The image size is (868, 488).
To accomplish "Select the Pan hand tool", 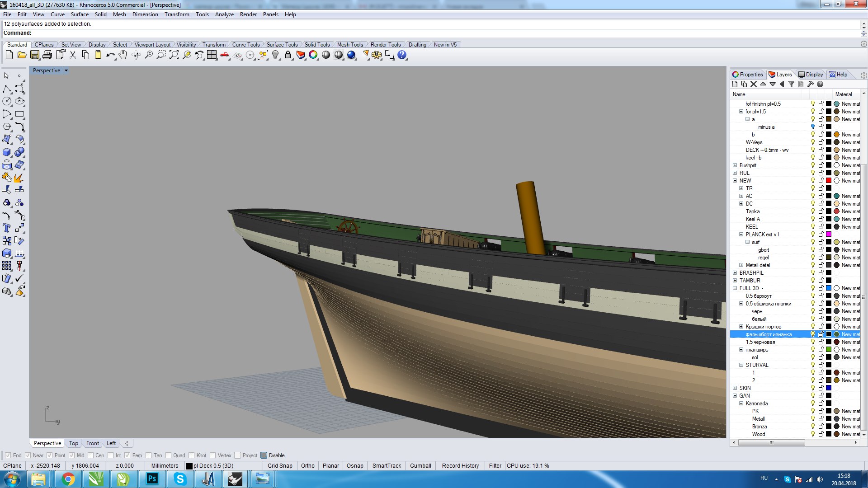I will 123,55.
